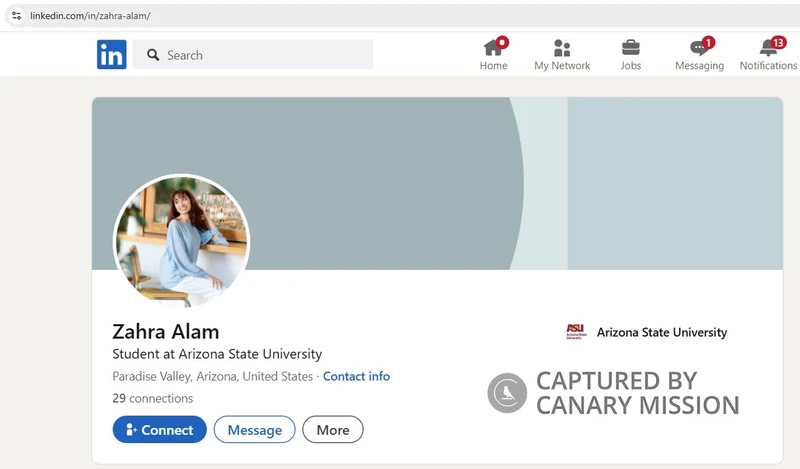800x469 pixels.
Task: Open the Jobs briefcase icon
Action: click(631, 48)
